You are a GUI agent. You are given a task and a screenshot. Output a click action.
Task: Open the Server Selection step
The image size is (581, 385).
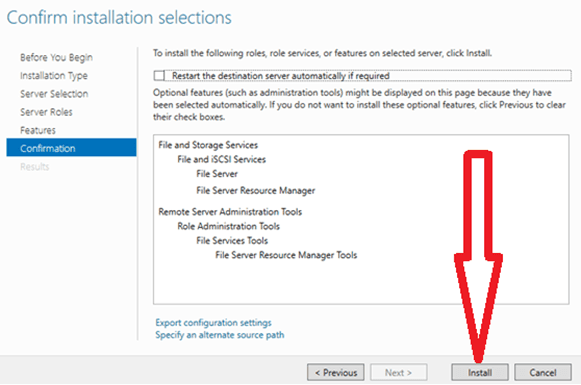(x=54, y=94)
